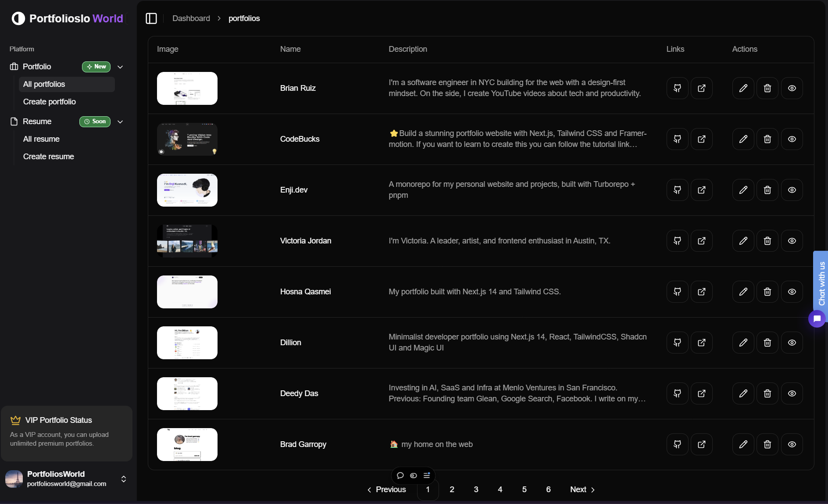Delete the CodeBucks portfolio
This screenshot has height=504, width=828.
767,139
